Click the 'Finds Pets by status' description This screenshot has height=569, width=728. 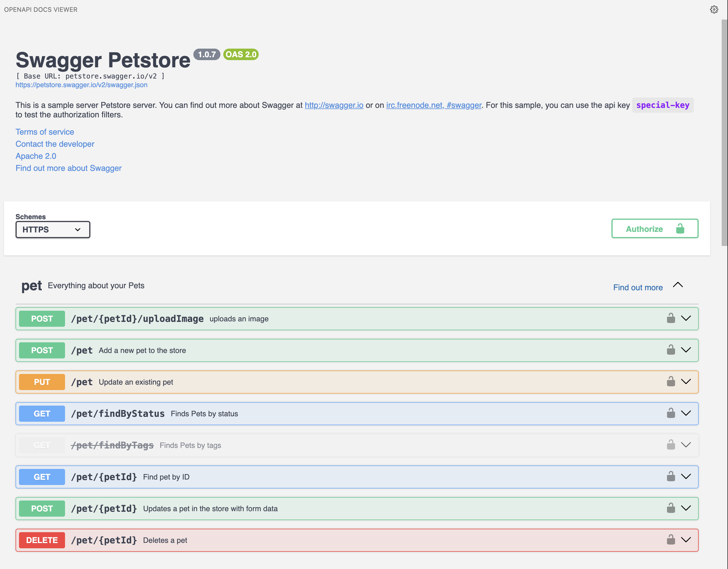coord(204,414)
